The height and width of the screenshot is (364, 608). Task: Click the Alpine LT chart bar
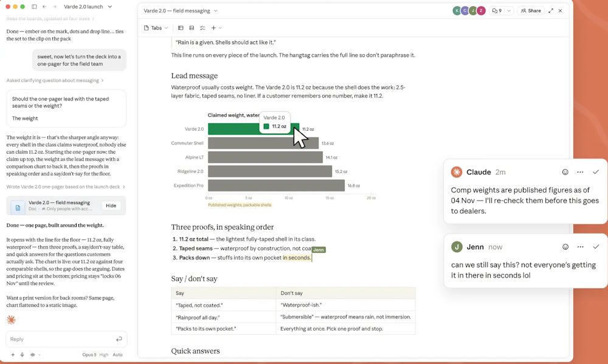point(266,157)
